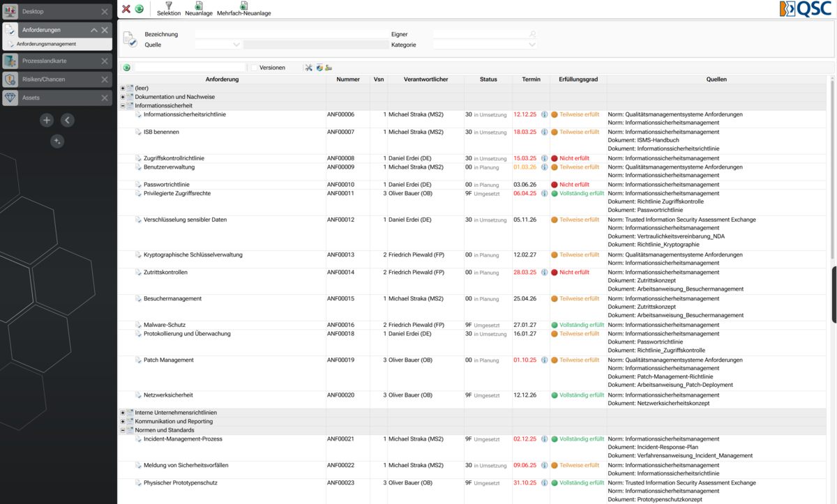Start Mehrfach-Neuanlage for multiple entries

(243, 9)
